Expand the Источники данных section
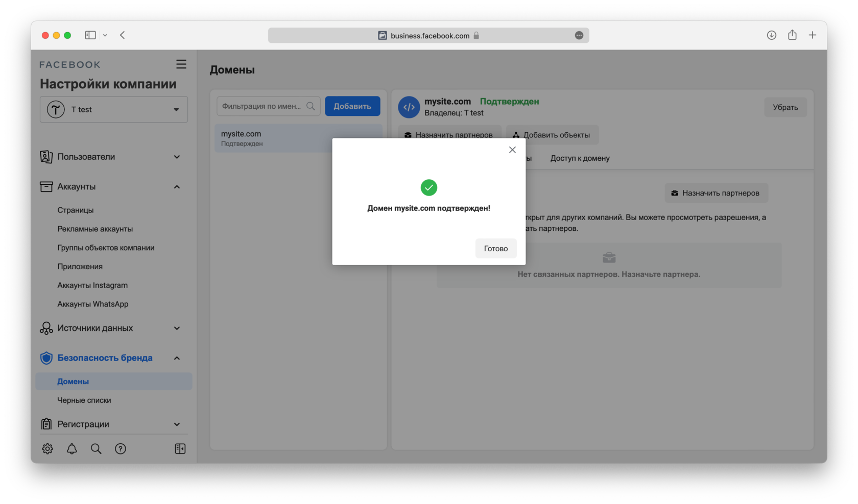858x504 pixels. point(177,328)
